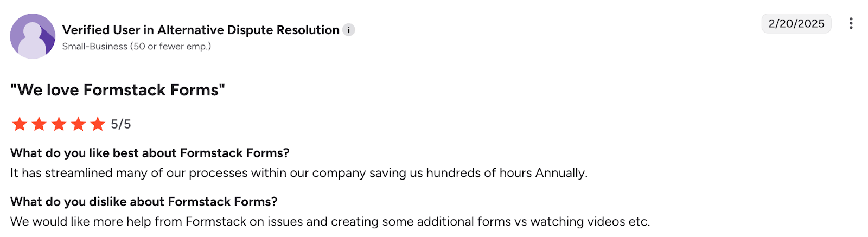Click the fourth orange rating star

click(78, 124)
